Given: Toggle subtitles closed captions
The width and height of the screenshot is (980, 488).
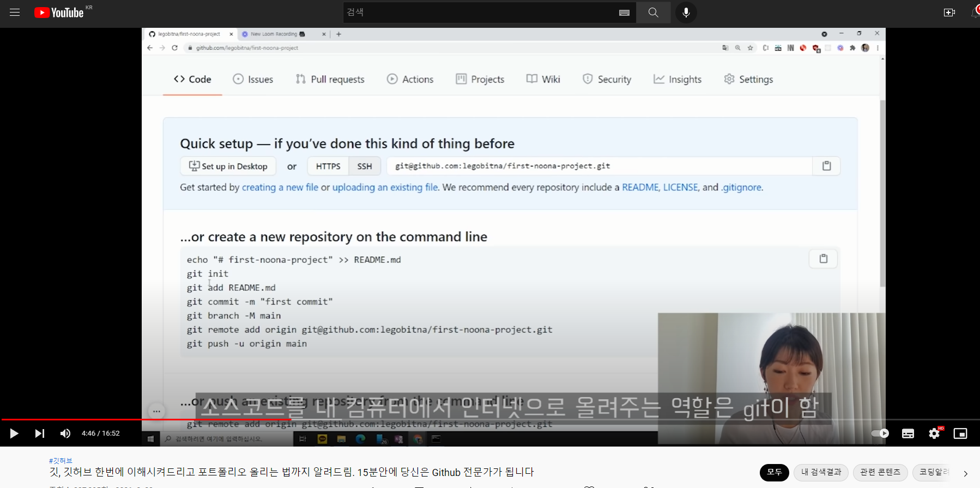Looking at the screenshot, I should [908, 433].
